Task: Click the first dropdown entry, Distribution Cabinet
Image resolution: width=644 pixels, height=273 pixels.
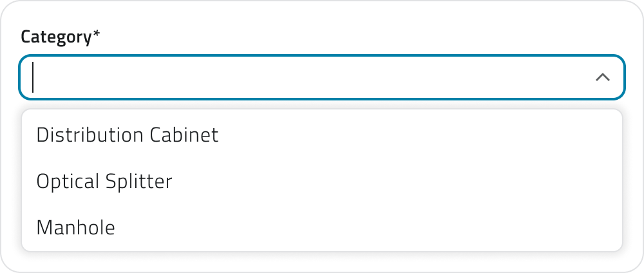Action: (x=128, y=135)
